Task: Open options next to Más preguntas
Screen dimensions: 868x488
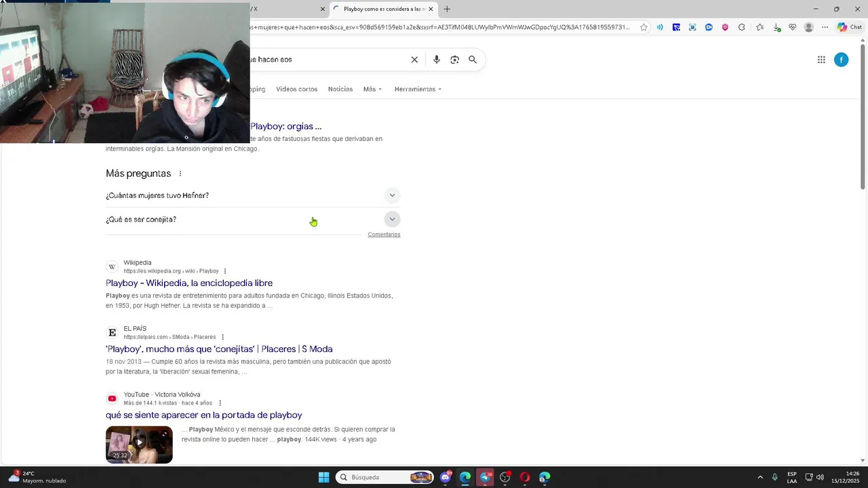Action: tap(180, 174)
